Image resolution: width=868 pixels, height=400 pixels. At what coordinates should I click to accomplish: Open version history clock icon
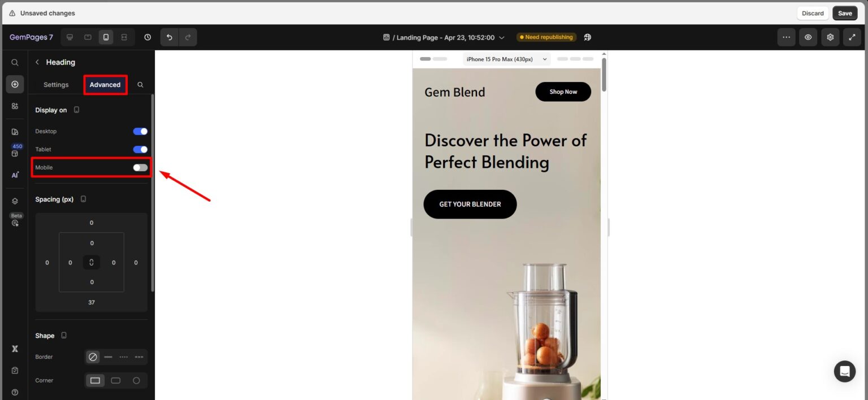[x=147, y=37]
